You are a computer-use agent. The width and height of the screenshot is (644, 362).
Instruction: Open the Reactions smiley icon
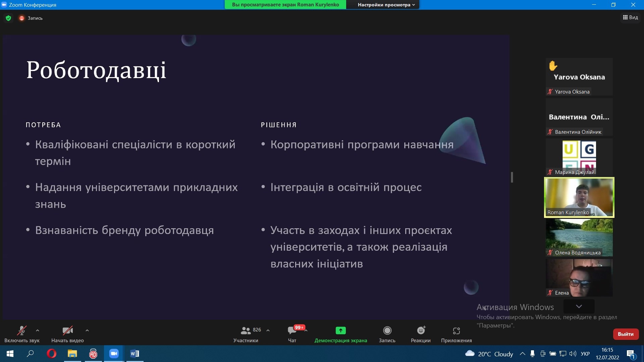(x=421, y=331)
